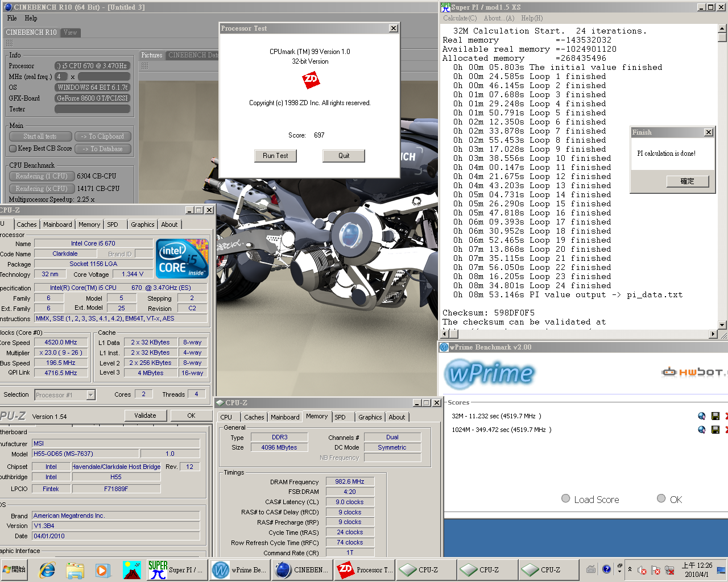Open the help question mark tray icon
This screenshot has width=728, height=582.
point(606,569)
